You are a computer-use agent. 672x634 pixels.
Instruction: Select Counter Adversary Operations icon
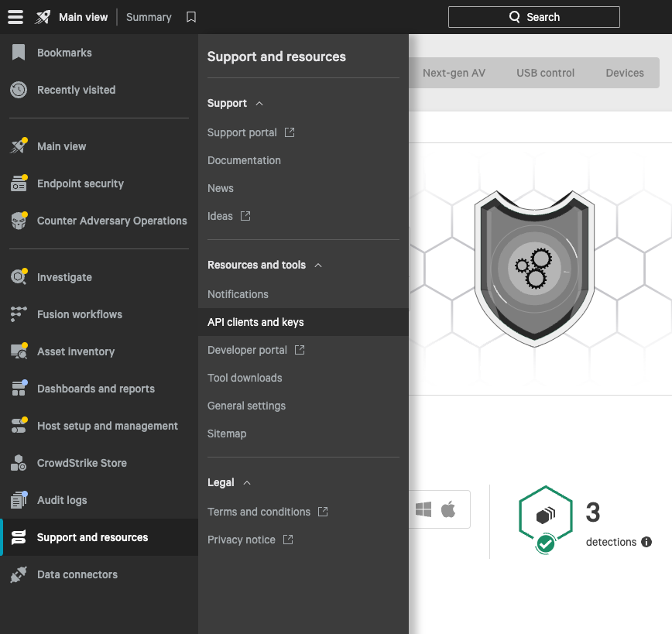coord(19,221)
